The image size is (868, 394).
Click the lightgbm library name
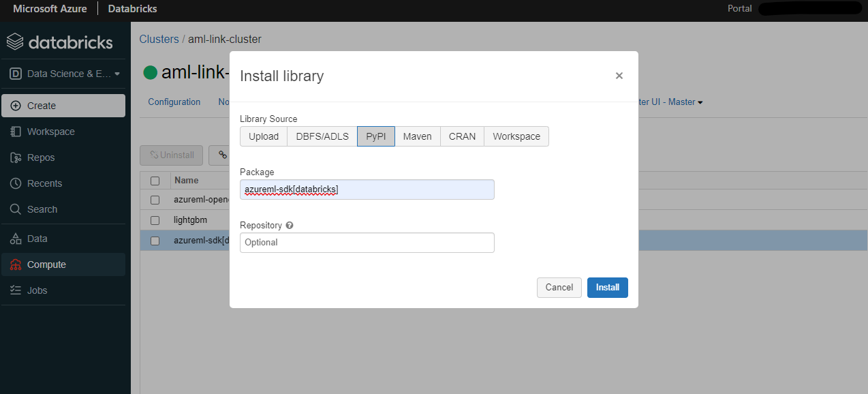pyautogui.click(x=191, y=220)
